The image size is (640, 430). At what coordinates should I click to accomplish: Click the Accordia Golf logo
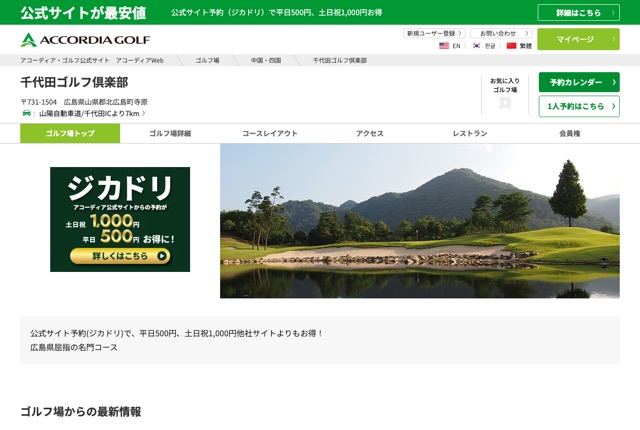pos(85,40)
